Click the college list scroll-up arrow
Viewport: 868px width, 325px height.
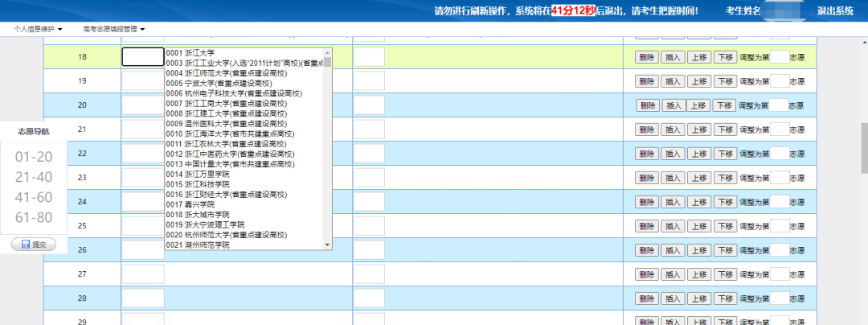pyautogui.click(x=326, y=51)
